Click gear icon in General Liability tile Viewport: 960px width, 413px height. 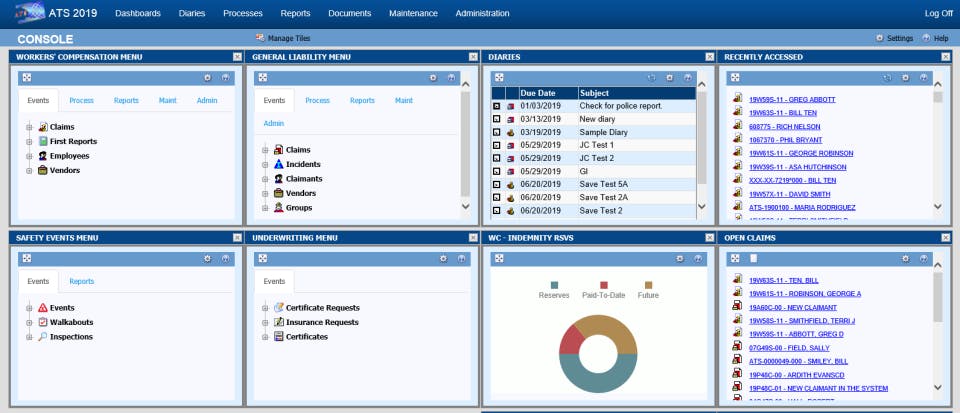(x=433, y=78)
